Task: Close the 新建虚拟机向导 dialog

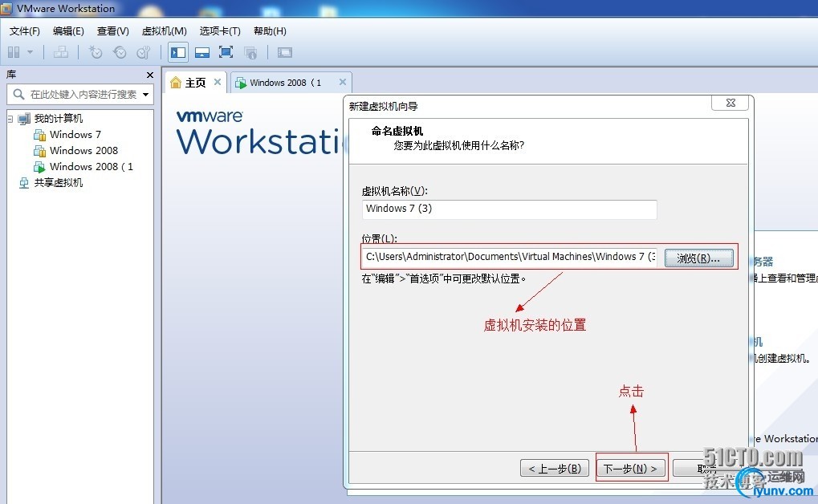Action: [731, 103]
